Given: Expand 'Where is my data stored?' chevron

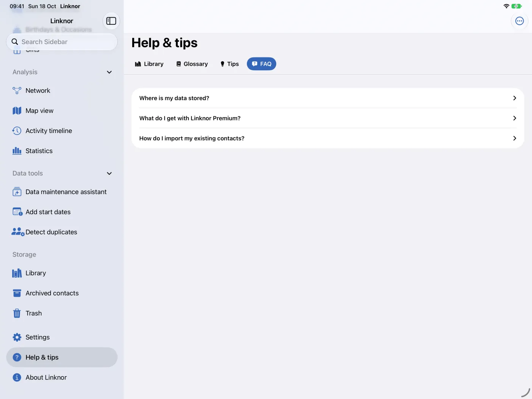Looking at the screenshot, I should coord(515,98).
